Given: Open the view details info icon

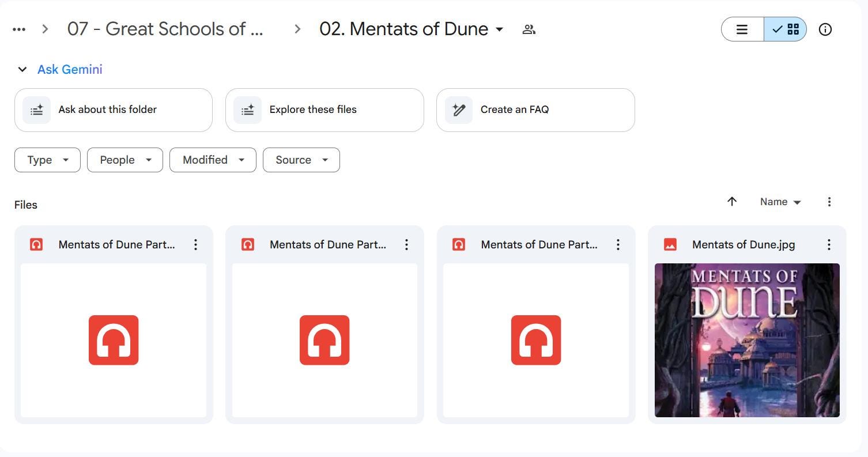Looking at the screenshot, I should point(825,29).
